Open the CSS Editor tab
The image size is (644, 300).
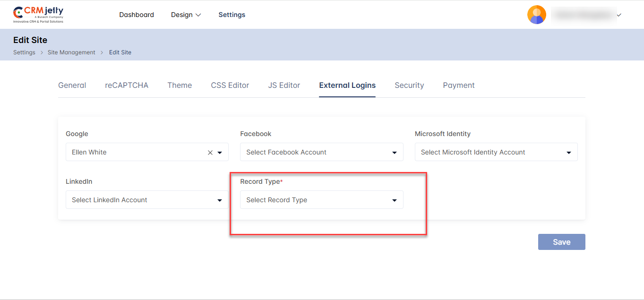point(230,86)
